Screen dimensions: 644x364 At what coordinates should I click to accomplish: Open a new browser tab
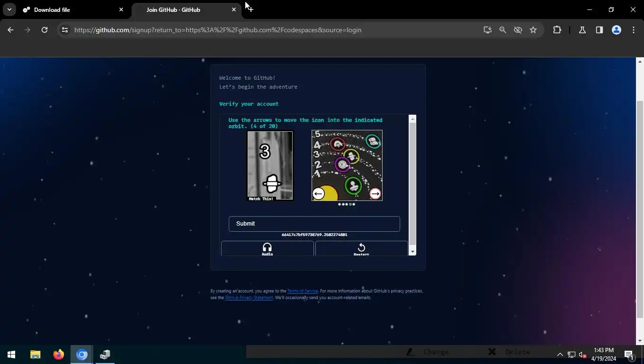[250, 9]
